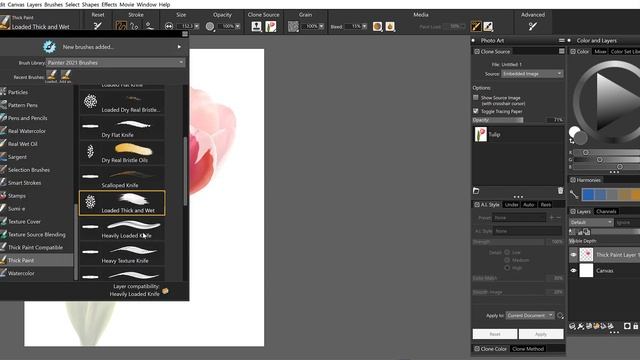The image size is (640, 360).
Task: Open clone source folder icon
Action: 476,191
